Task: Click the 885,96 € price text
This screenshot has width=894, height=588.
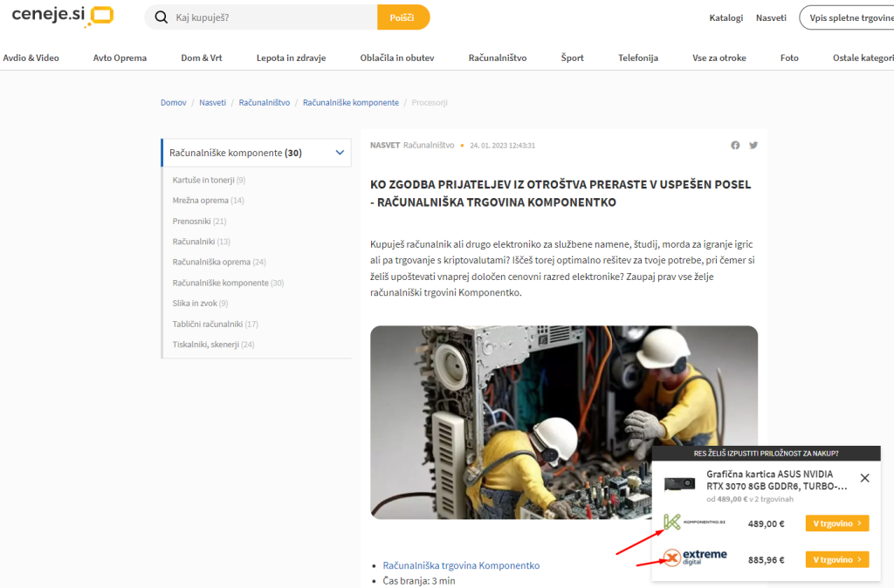Action: (766, 560)
